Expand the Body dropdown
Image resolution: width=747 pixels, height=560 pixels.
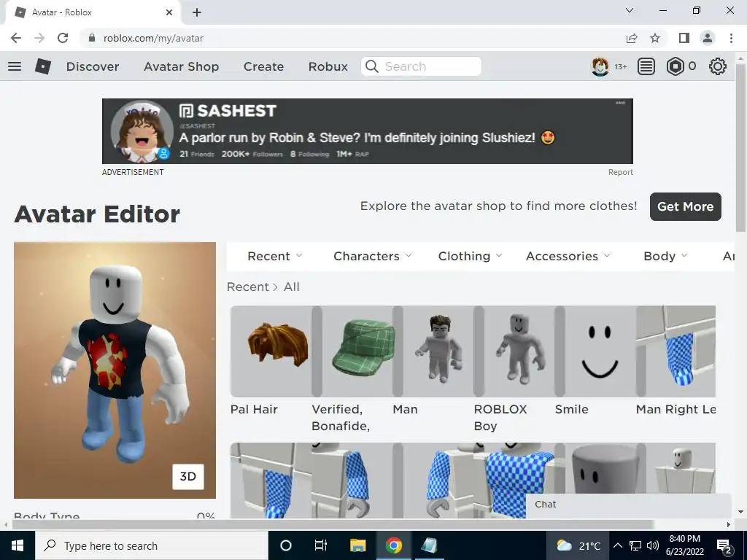(665, 256)
